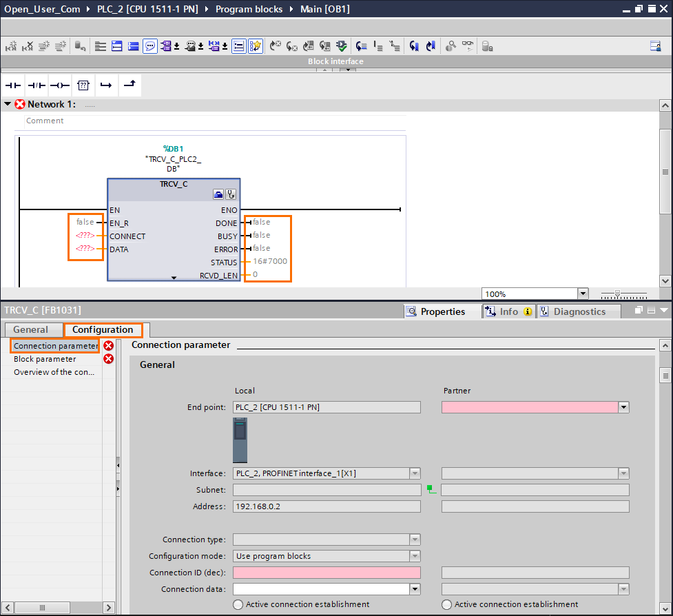Select the normally open contact tool
This screenshot has width=673, height=616.
pyautogui.click(x=12, y=85)
